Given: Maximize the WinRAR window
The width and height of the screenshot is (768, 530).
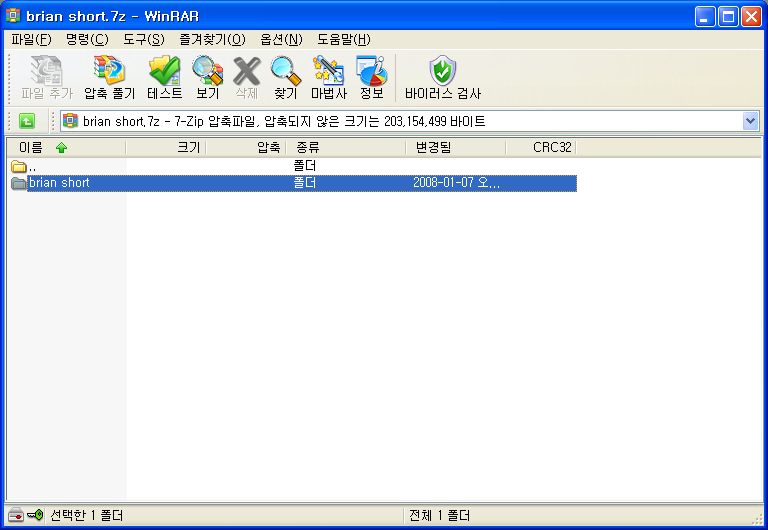Looking at the screenshot, I should click(728, 17).
